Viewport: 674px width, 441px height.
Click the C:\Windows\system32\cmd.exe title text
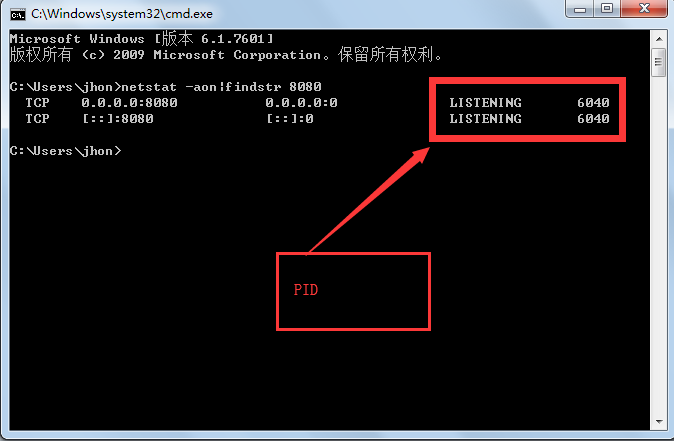122,14
